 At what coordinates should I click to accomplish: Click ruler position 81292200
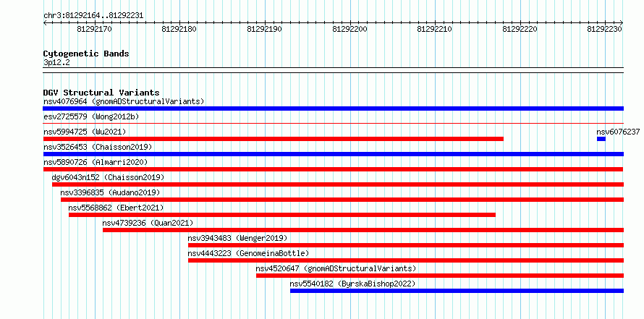point(349,29)
